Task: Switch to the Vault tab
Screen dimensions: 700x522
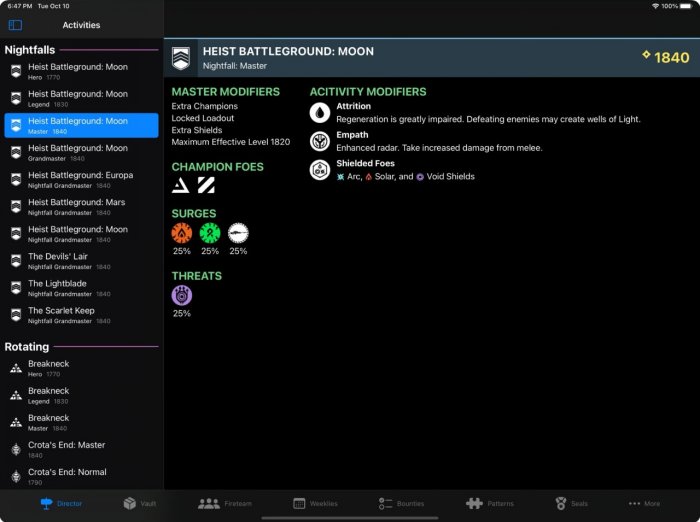Action: 139,503
